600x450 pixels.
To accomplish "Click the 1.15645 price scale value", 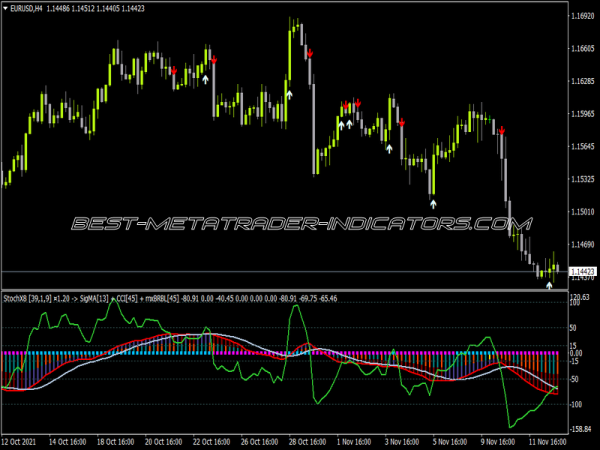I will [x=583, y=146].
